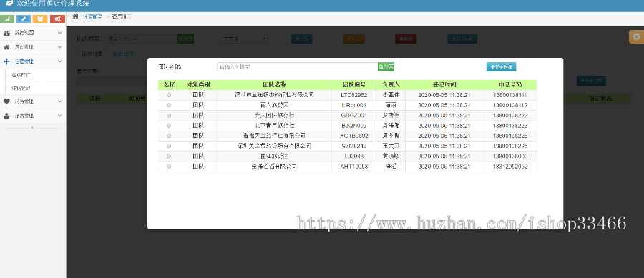Click phone number 13800138223

tap(510, 126)
